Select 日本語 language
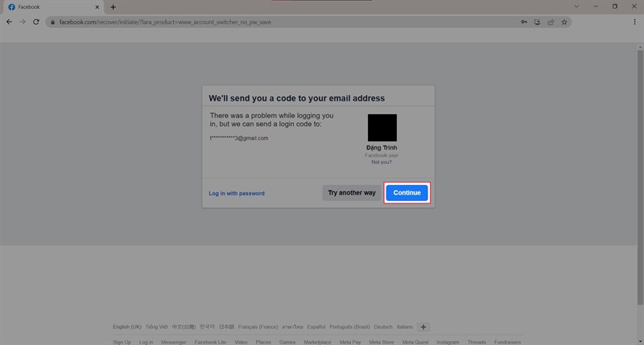The image size is (644, 345). coord(226,327)
